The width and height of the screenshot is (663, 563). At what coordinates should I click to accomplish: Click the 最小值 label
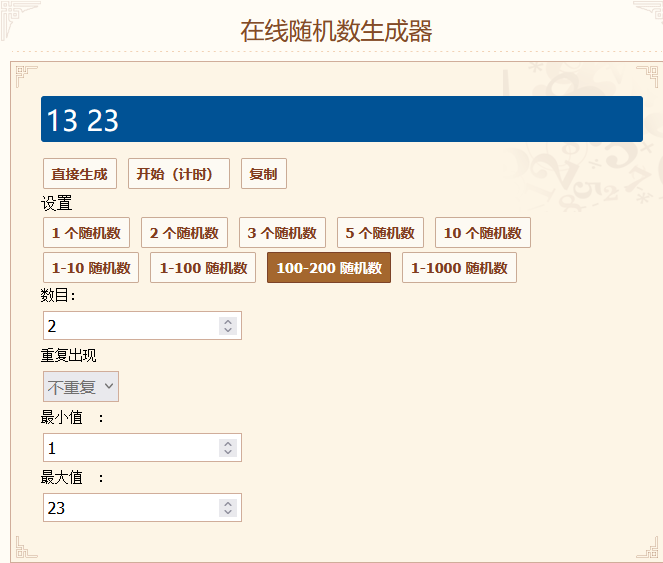click(62, 417)
